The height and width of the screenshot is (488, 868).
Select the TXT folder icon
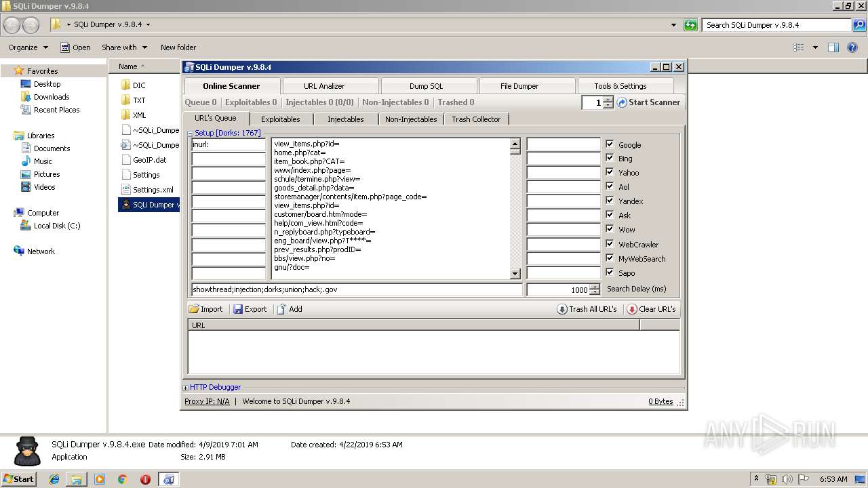(x=125, y=100)
